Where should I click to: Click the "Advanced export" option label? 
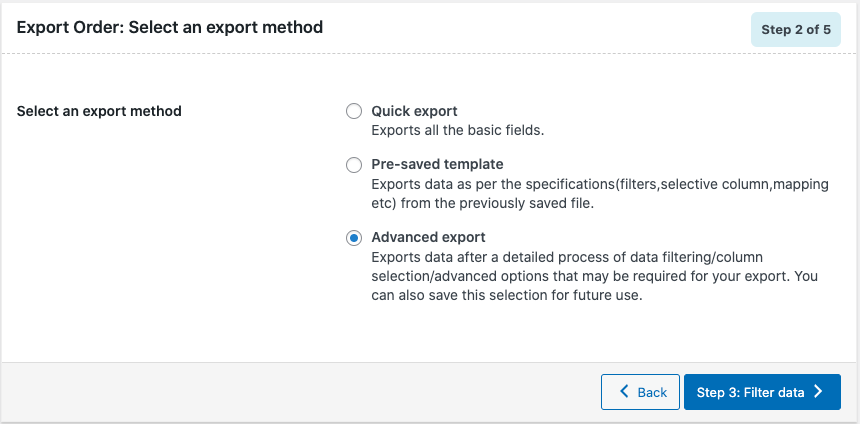428,238
